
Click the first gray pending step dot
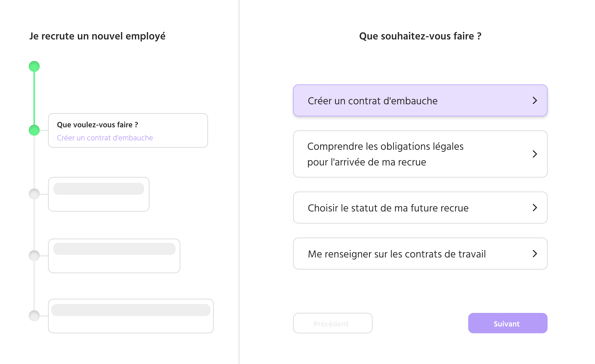click(x=34, y=194)
